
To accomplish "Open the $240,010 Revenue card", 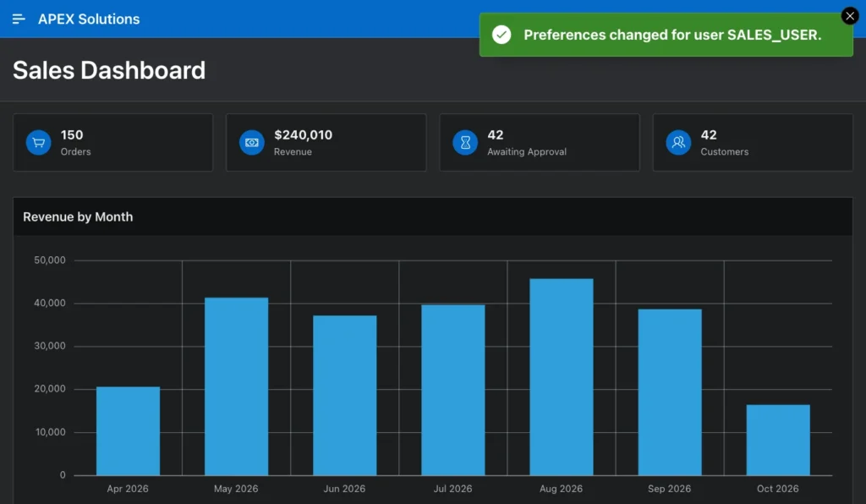I will coord(326,142).
